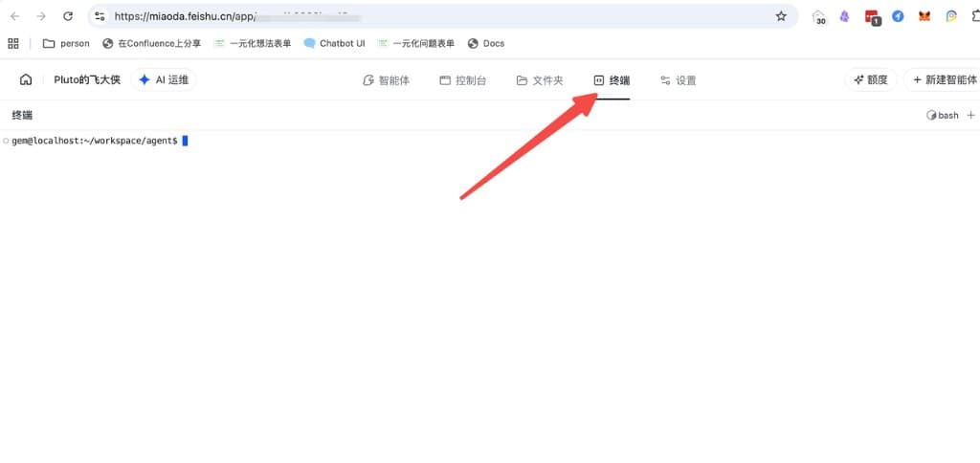This screenshot has width=980, height=463.
Task: Open the red extension icon with badge 1
Action: [873, 17]
